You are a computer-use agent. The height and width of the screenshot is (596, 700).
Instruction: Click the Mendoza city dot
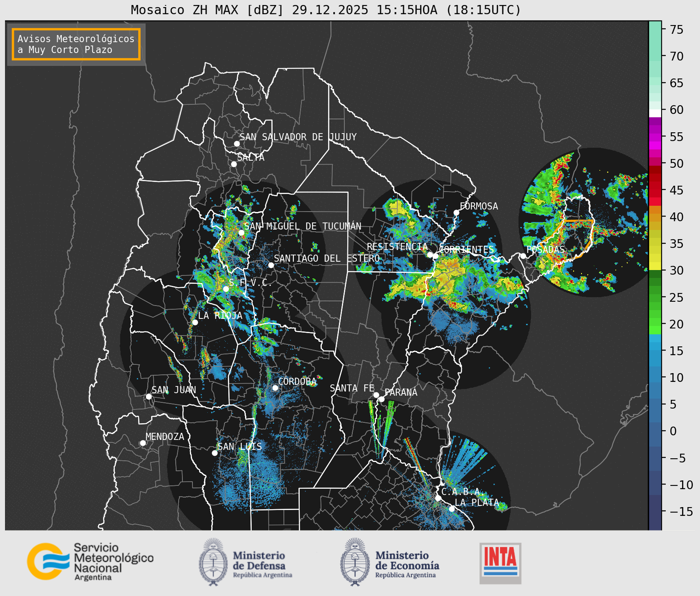(x=143, y=443)
